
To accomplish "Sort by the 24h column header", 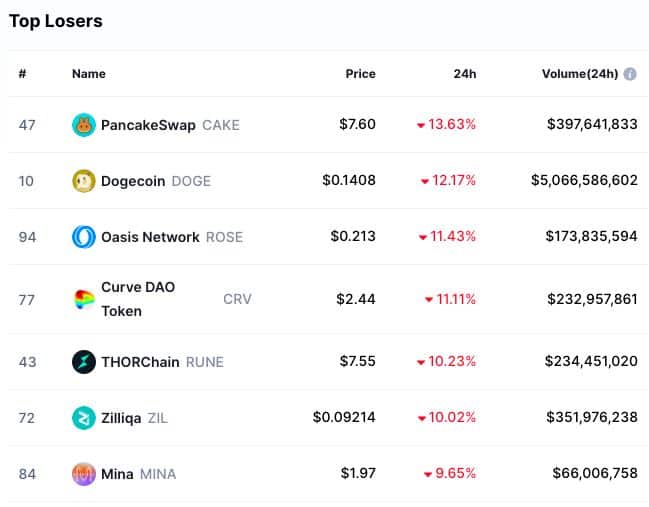I will (x=464, y=74).
